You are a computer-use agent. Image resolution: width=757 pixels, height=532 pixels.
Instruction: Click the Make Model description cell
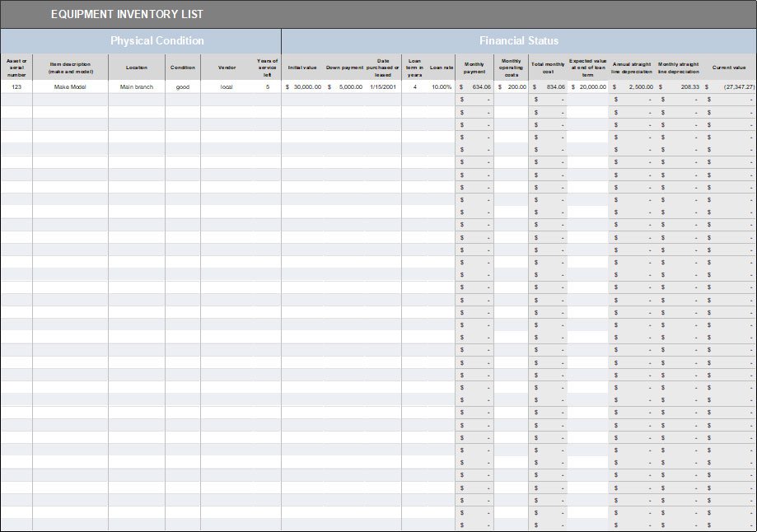tap(71, 86)
